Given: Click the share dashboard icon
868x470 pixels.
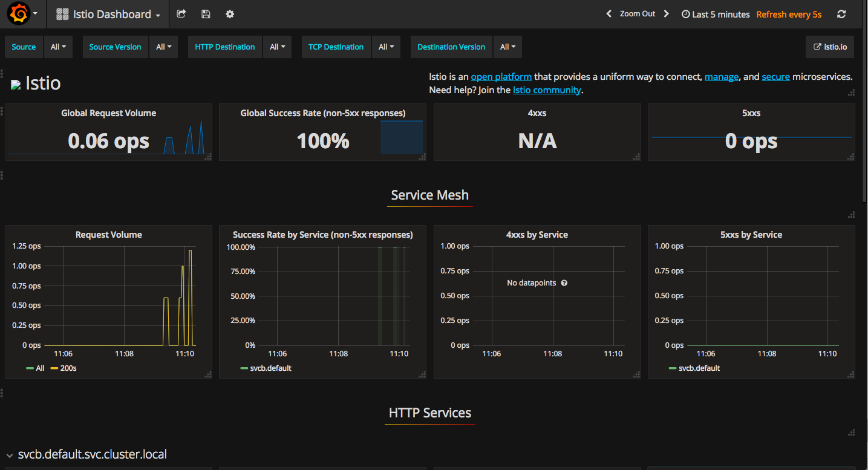Looking at the screenshot, I should (x=181, y=14).
